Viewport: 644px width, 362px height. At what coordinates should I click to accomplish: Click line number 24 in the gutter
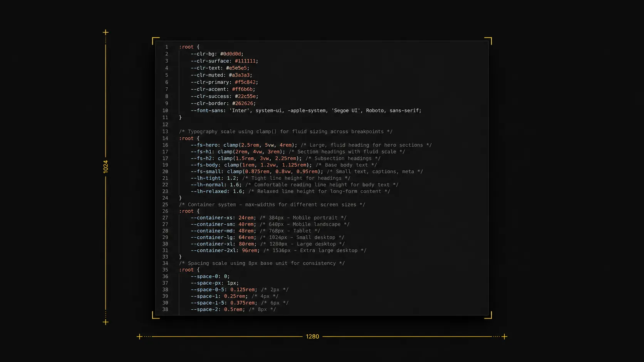click(x=165, y=198)
